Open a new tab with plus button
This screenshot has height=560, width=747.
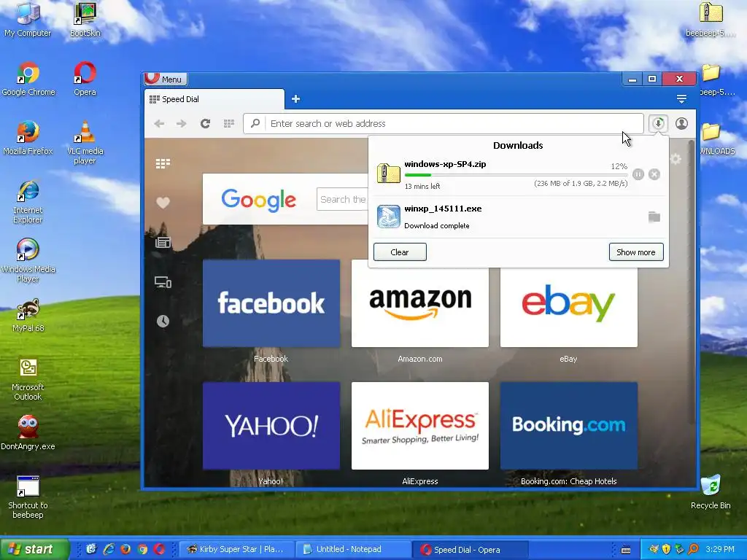tap(296, 99)
